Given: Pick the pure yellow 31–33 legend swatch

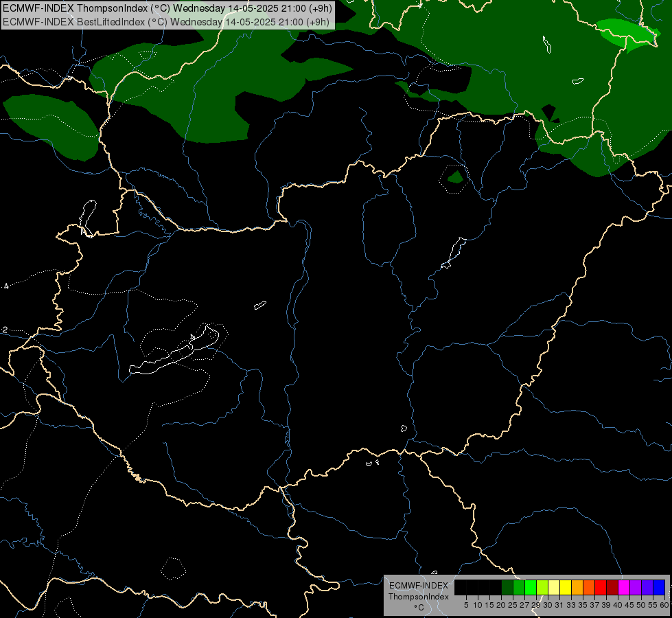Looking at the screenshot, I should point(566,587).
